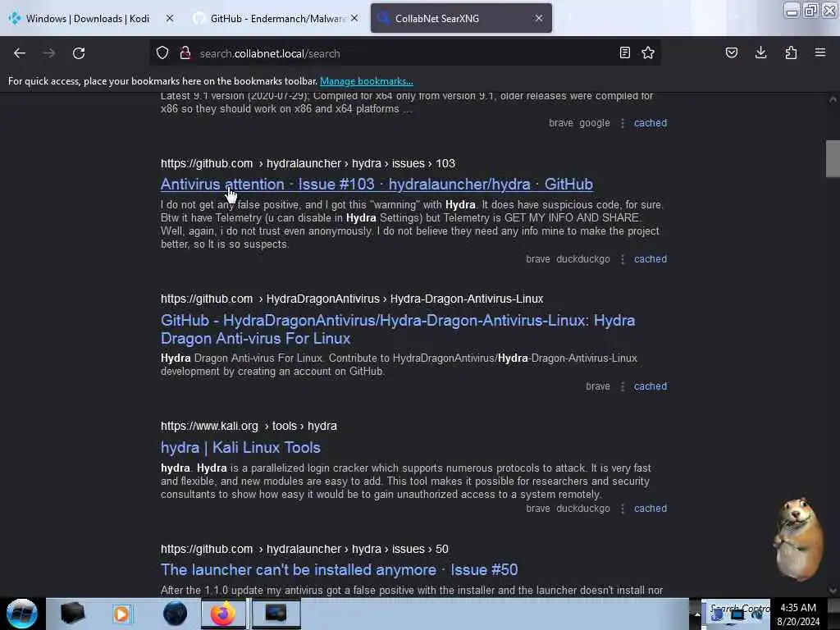Click the scrollbar down arrow
840x630 pixels.
833,591
